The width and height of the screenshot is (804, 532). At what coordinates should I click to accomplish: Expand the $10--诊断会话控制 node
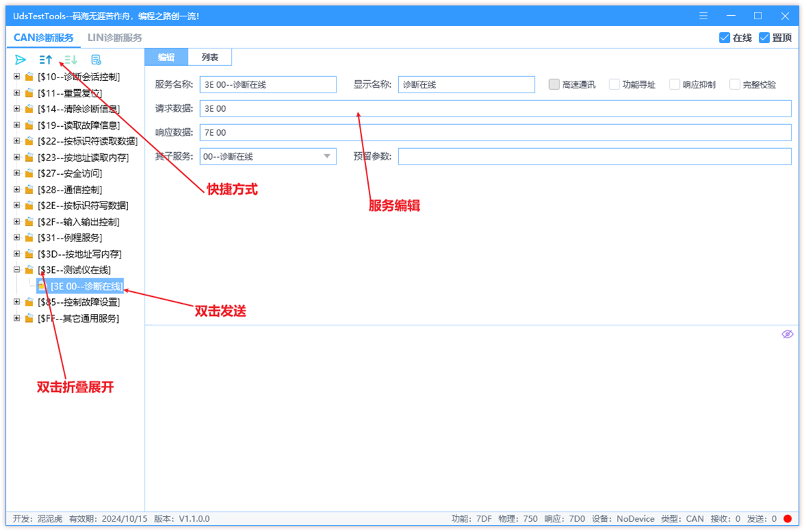point(16,76)
